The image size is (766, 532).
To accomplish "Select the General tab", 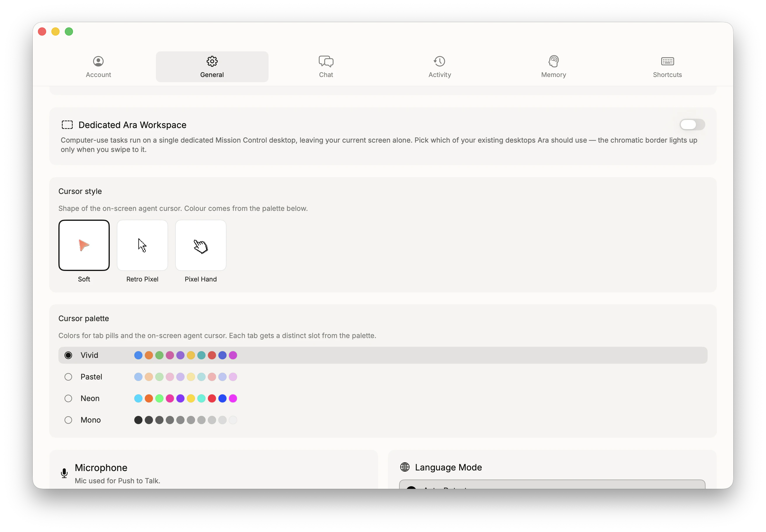I will pyautogui.click(x=212, y=67).
